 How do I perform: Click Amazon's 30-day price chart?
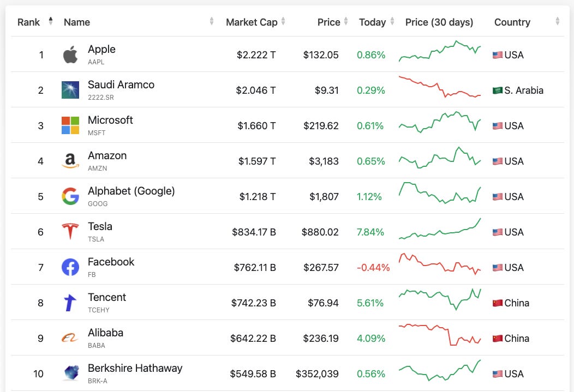pos(440,158)
